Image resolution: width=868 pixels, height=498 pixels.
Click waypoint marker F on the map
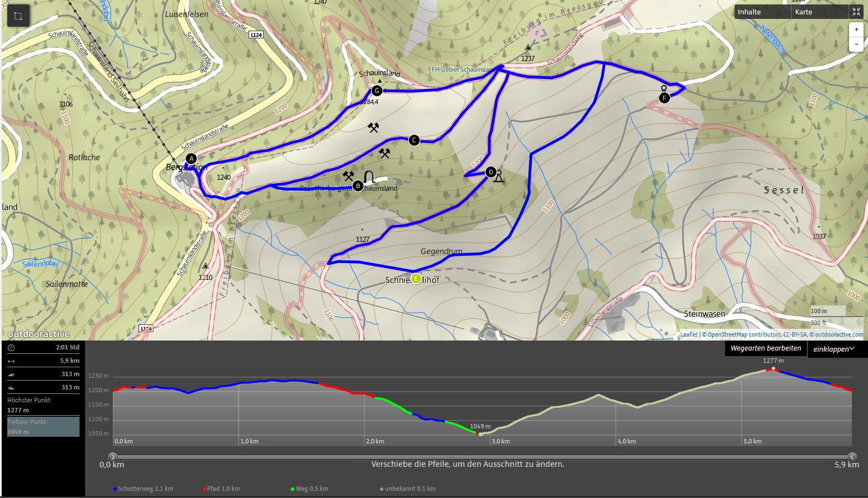[664, 98]
